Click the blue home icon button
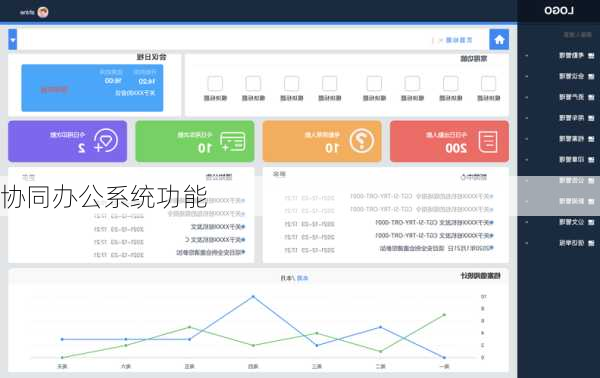Viewport: 600px width, 378px height. click(499, 39)
